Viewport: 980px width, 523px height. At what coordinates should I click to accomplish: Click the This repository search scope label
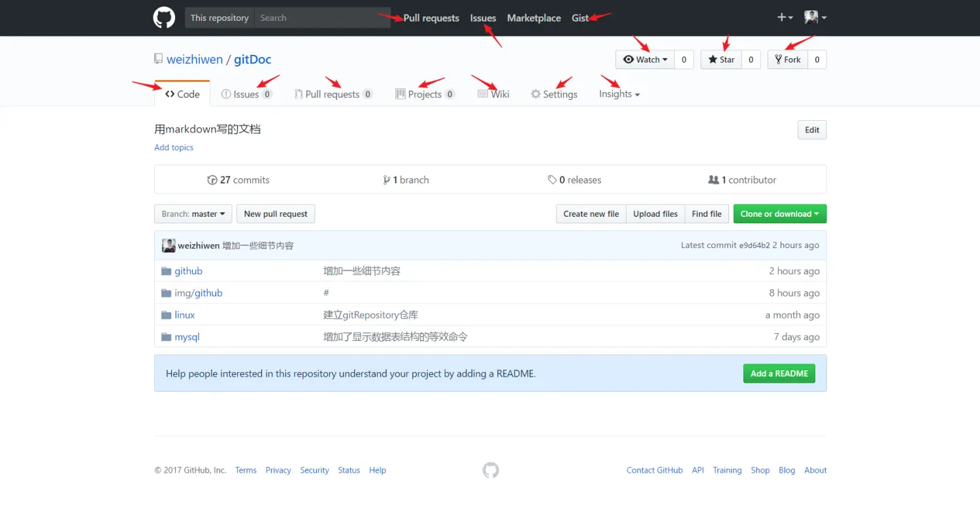point(220,18)
